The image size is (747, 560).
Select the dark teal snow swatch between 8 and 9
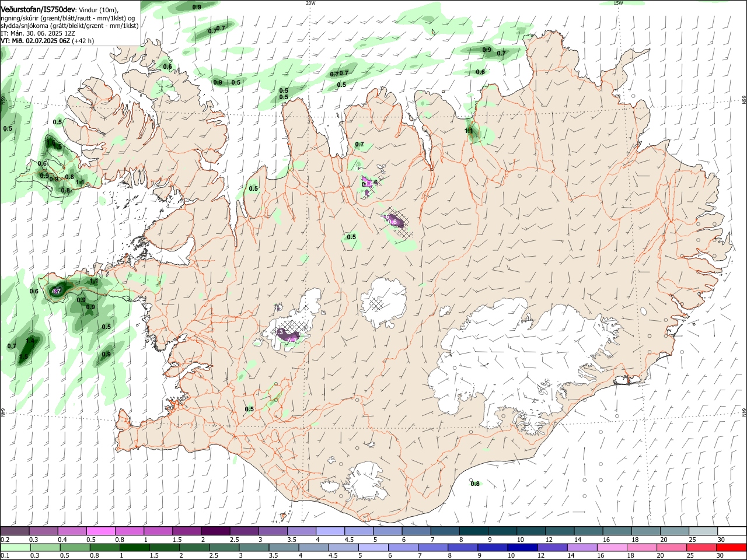point(473,531)
